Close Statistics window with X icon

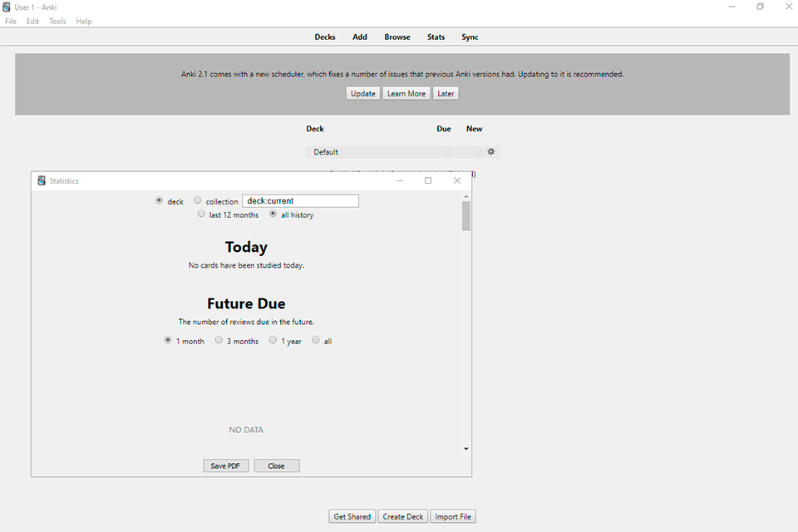[457, 180]
